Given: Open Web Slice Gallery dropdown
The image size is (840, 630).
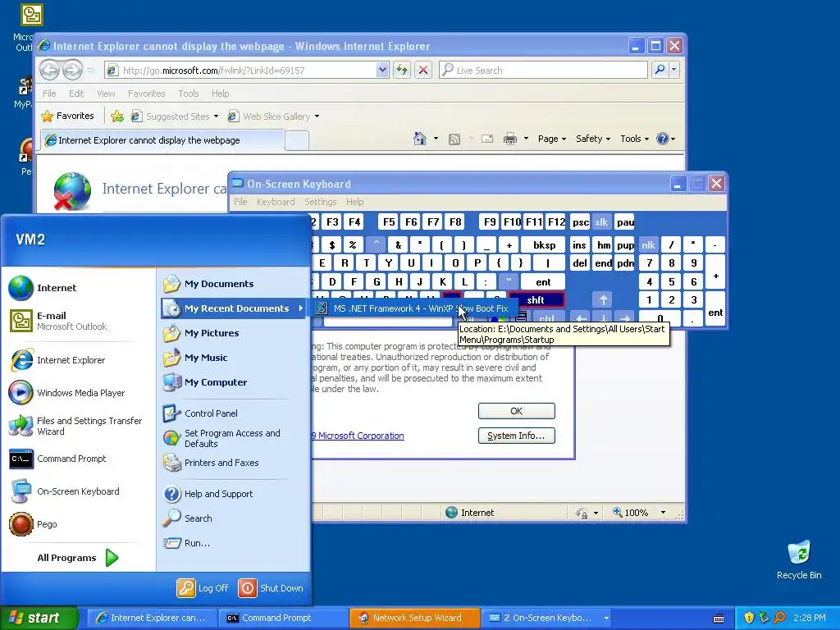Looking at the screenshot, I should [317, 116].
